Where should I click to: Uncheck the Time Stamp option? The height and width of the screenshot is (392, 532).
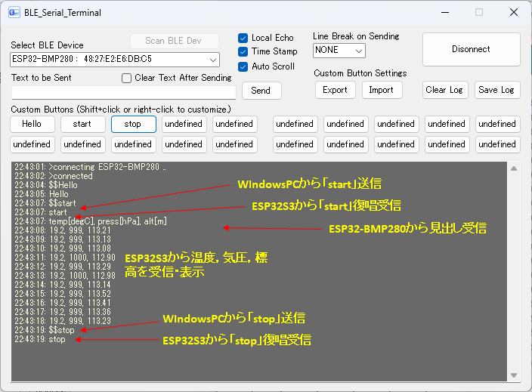pyautogui.click(x=243, y=51)
